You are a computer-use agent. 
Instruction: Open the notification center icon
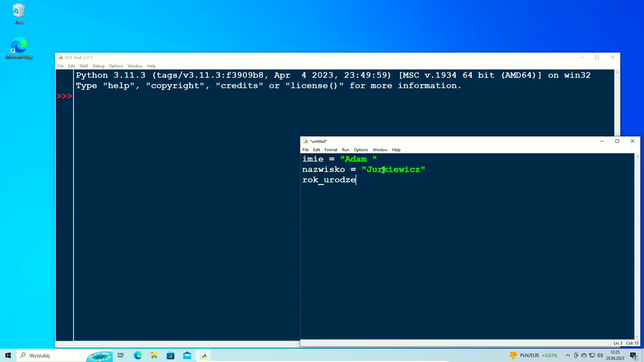click(633, 355)
